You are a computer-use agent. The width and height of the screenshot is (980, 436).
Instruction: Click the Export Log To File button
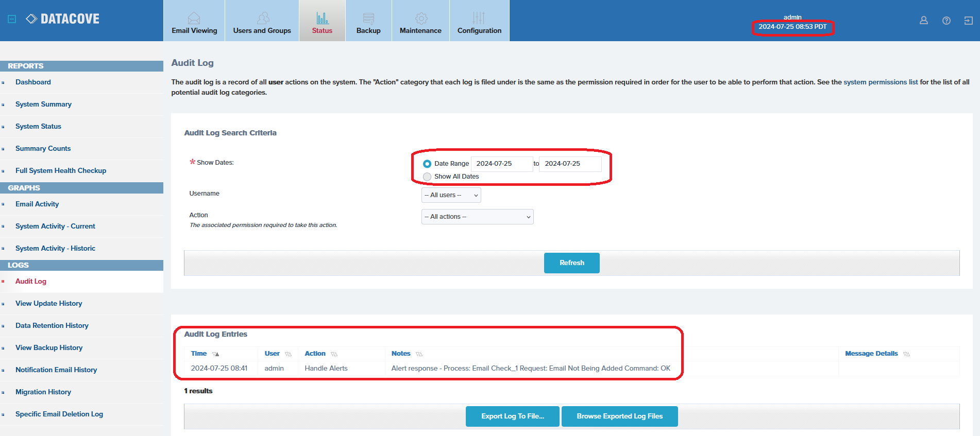click(512, 416)
